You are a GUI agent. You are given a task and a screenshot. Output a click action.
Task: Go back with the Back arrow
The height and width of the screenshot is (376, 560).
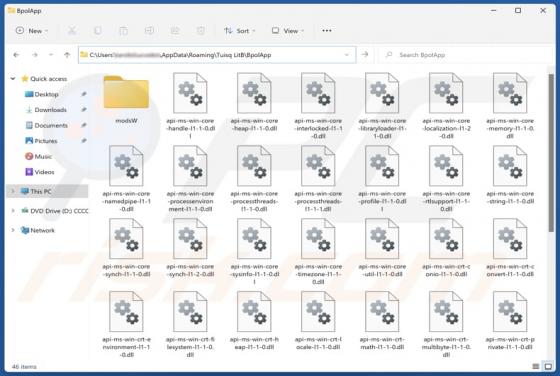pyautogui.click(x=16, y=55)
